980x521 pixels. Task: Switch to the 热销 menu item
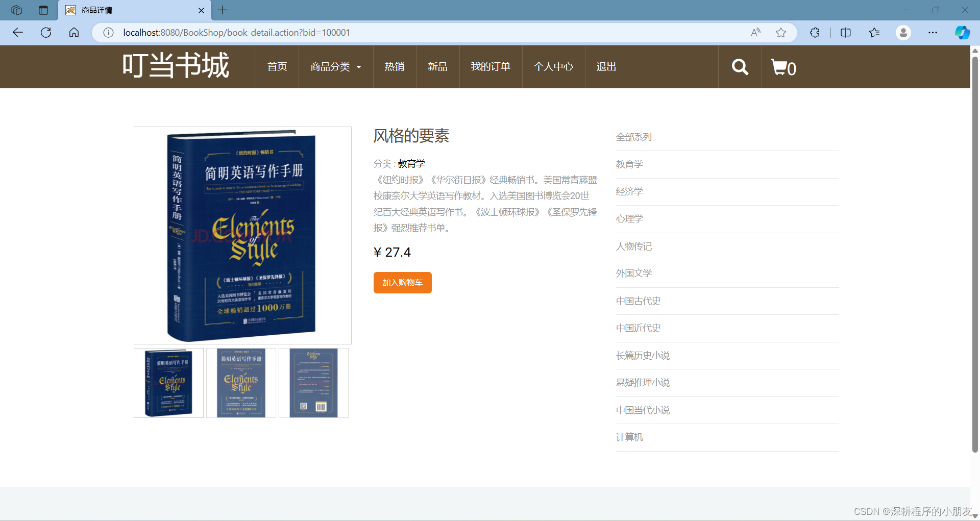[394, 66]
